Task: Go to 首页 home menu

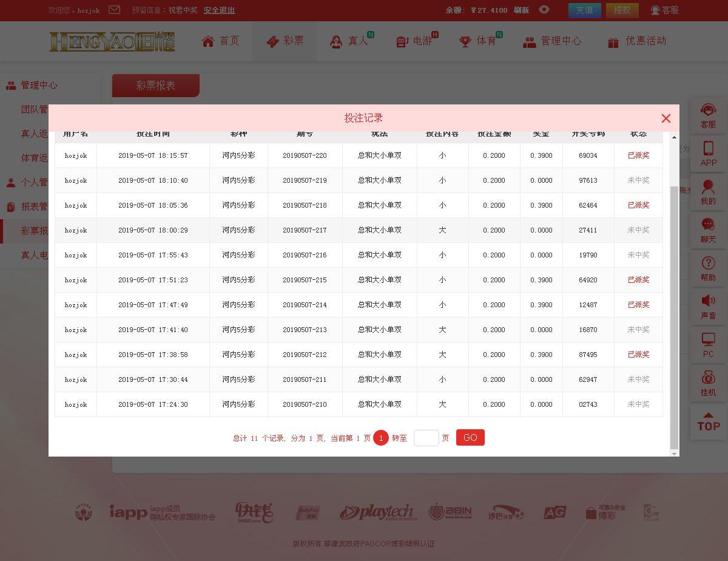Action: click(221, 41)
